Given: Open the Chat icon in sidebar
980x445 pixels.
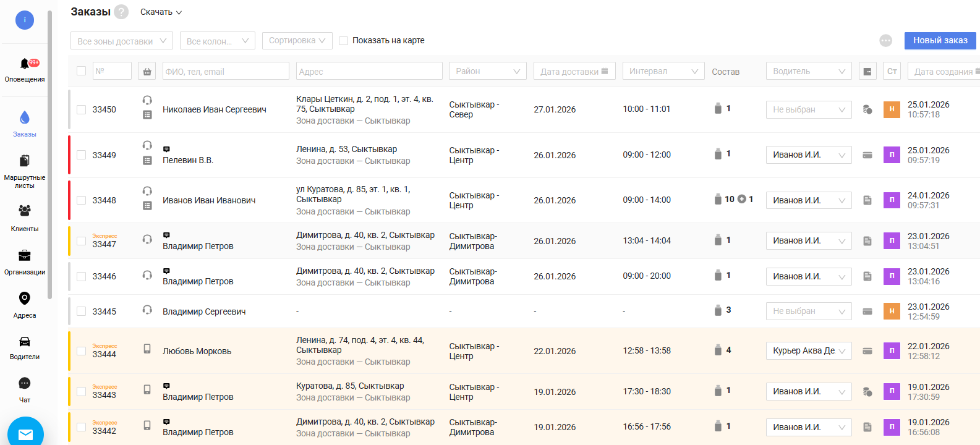Looking at the screenshot, I should click(x=25, y=383).
